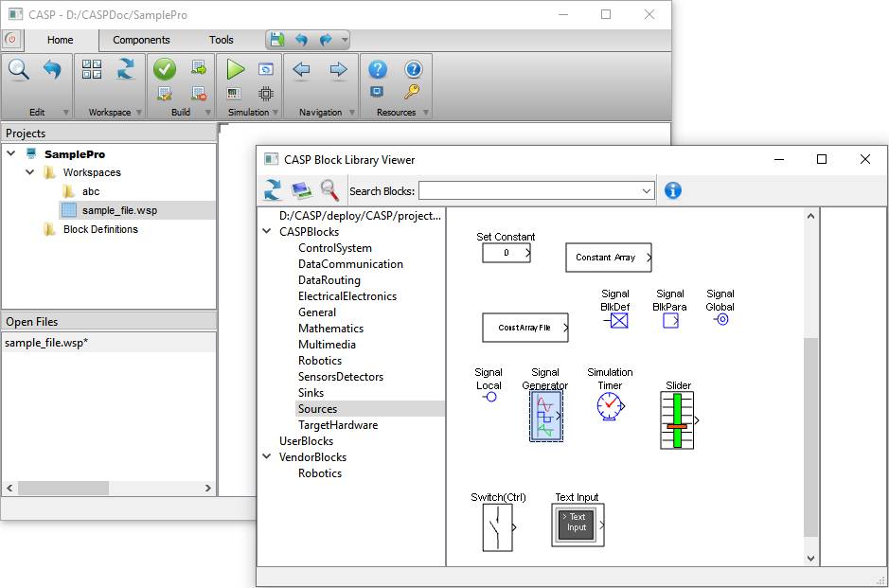889x588 pixels.
Task: Select sample_file.wsp* in Open Files list
Action: (46, 343)
